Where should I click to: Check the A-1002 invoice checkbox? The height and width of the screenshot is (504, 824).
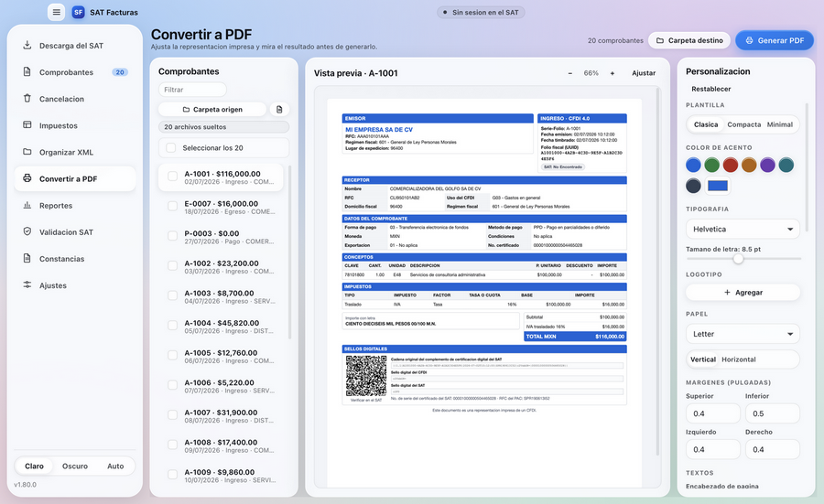[172, 266]
